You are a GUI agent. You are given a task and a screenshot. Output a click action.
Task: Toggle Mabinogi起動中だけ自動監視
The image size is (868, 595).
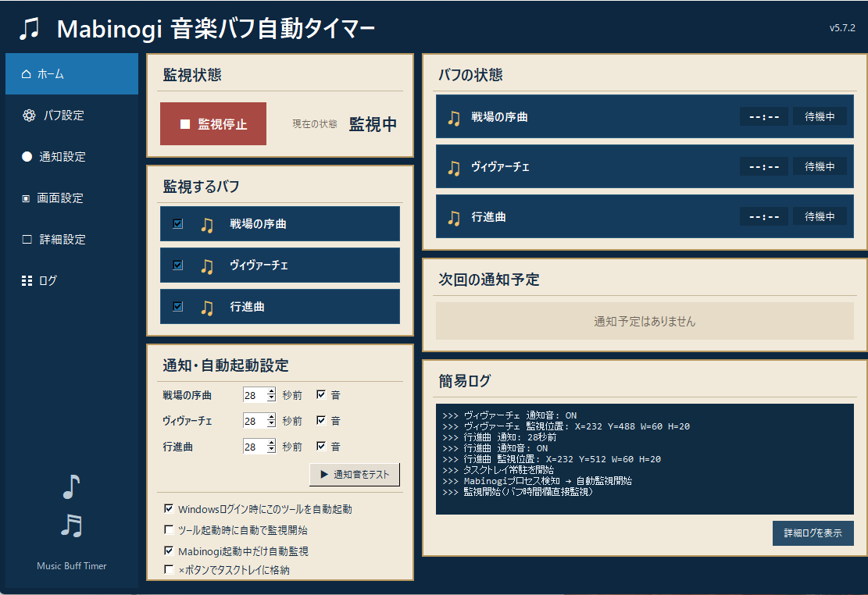click(169, 550)
